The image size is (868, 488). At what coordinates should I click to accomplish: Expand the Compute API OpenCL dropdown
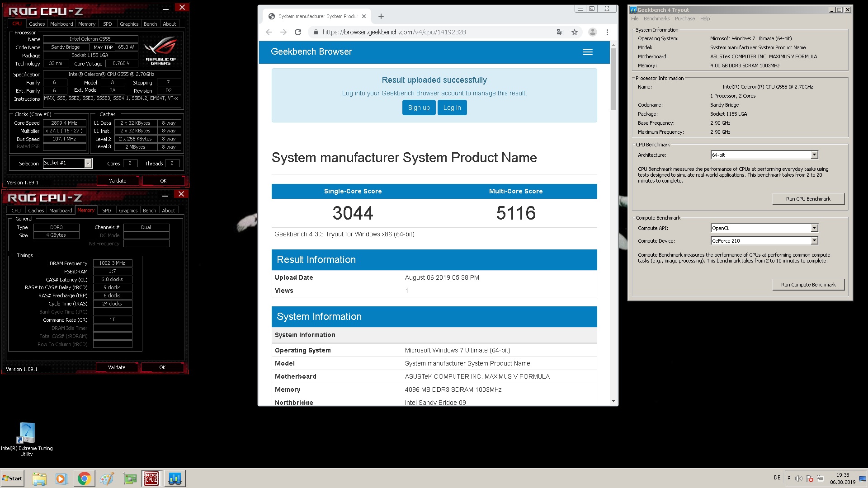(814, 228)
